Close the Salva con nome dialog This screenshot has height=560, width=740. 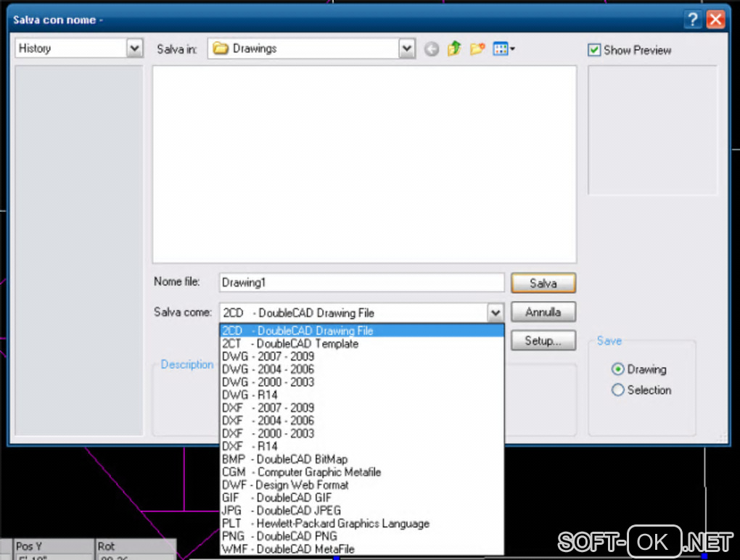(x=716, y=20)
